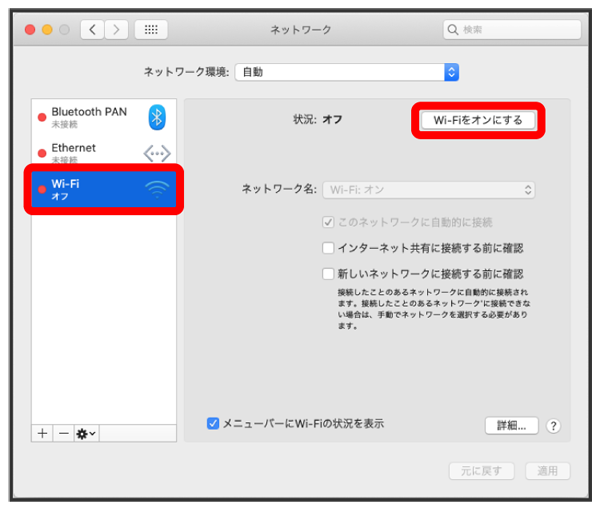Click the minus button to remove service

tap(63, 433)
